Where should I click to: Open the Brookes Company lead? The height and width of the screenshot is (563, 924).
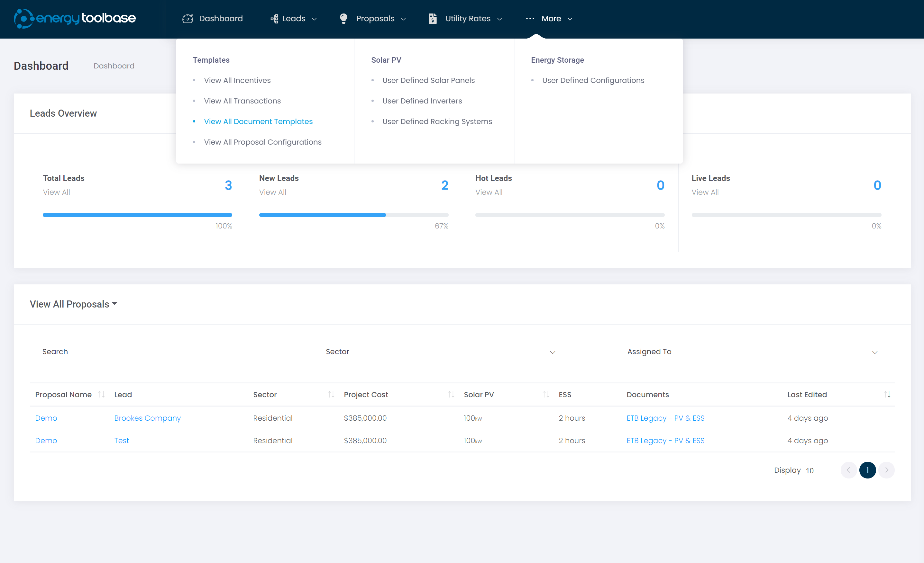[147, 418]
